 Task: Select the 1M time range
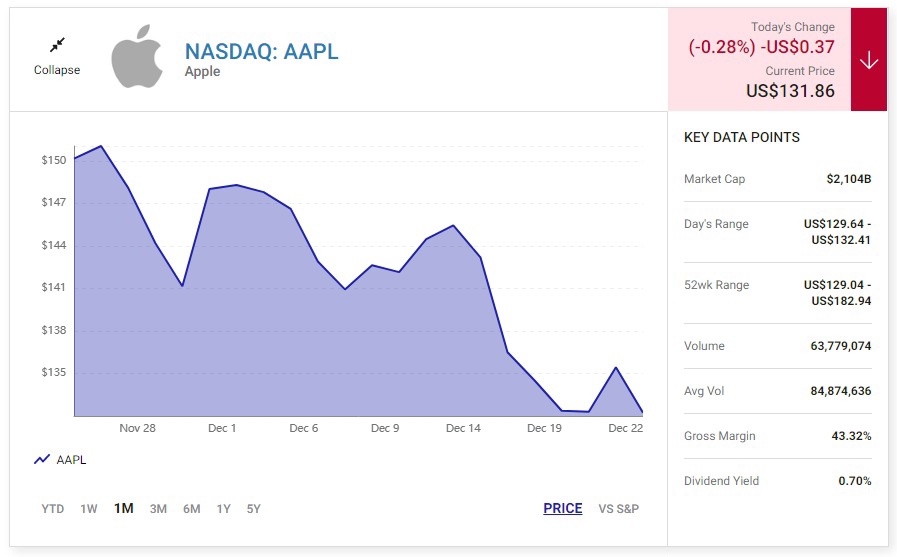coord(124,509)
